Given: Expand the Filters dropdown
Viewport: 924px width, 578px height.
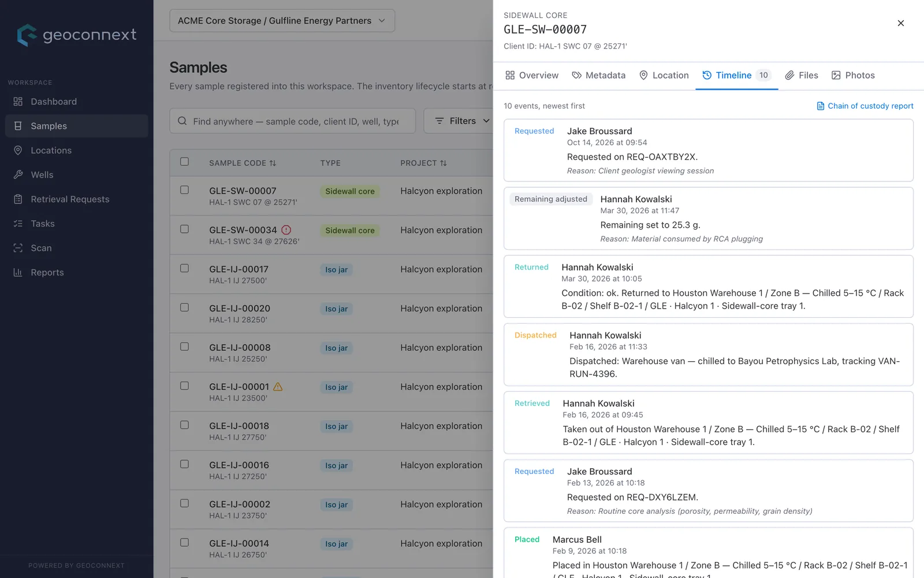Looking at the screenshot, I should tap(462, 121).
